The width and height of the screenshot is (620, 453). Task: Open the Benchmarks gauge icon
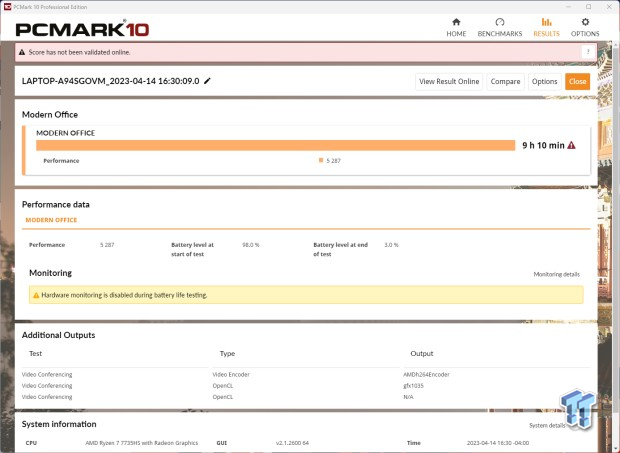click(500, 22)
